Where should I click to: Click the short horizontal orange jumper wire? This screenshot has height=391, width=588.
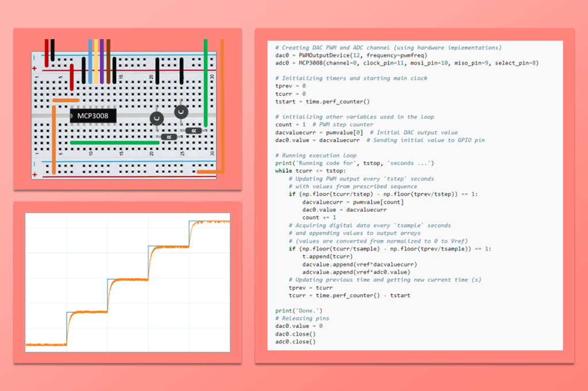[66, 101]
